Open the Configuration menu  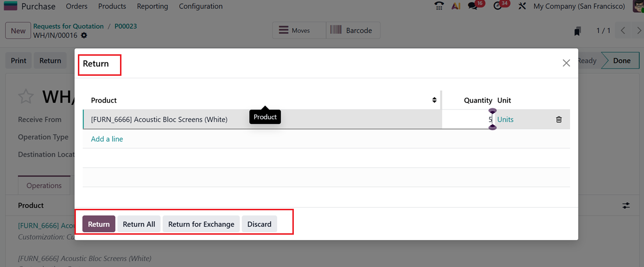201,6
